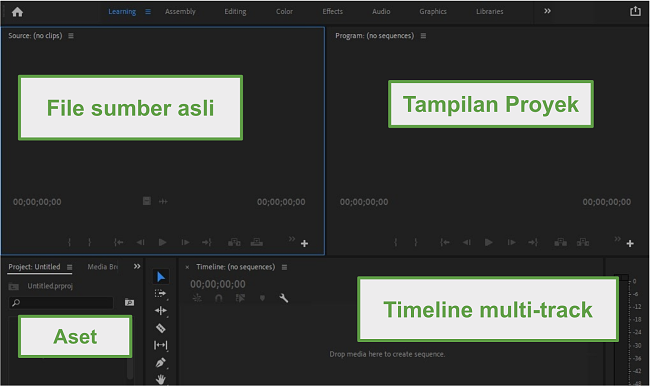650x386 pixels.
Task: Open Timeline display settings wrench
Action: 284,298
